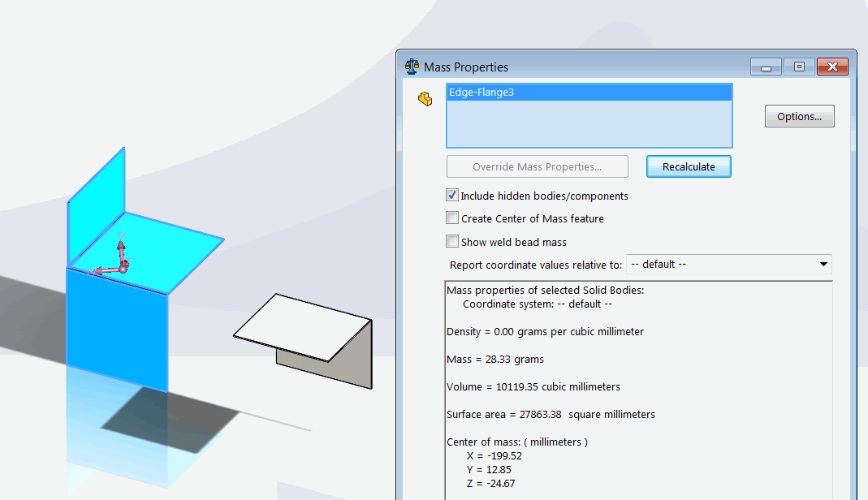Click the yellow solid body selection icon
The width and height of the screenshot is (868, 500).
(x=425, y=99)
